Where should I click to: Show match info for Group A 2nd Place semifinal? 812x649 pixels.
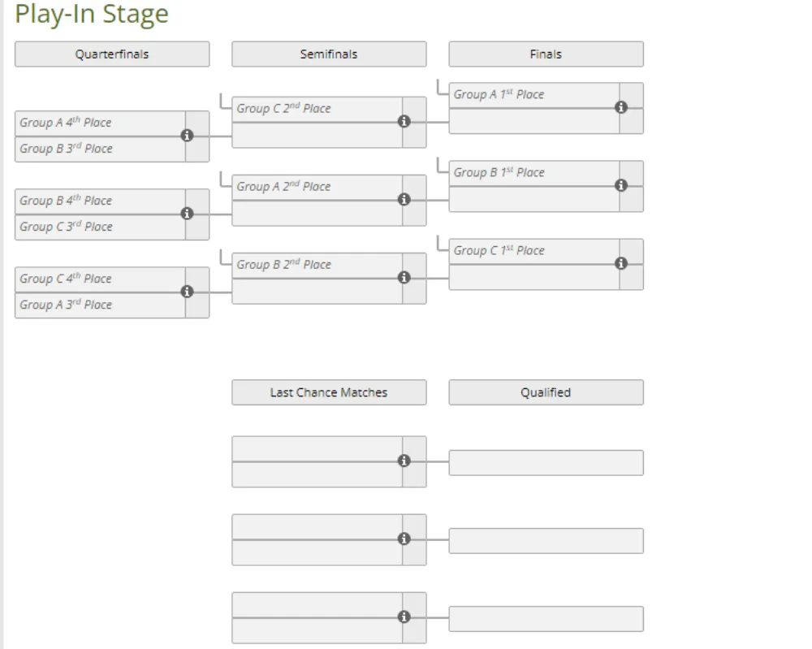click(x=404, y=200)
